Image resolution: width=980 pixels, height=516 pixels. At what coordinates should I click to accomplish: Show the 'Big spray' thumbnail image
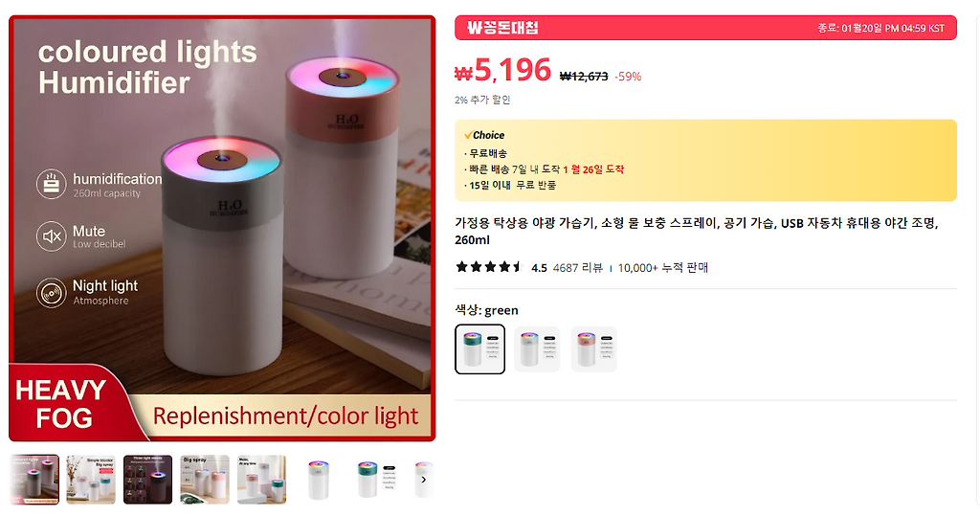[x=205, y=480]
